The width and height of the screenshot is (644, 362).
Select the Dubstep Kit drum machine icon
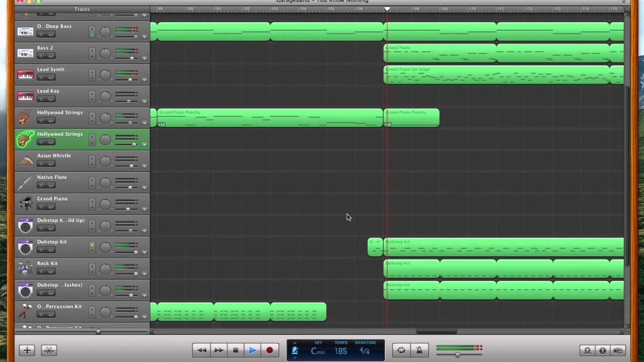25,247
